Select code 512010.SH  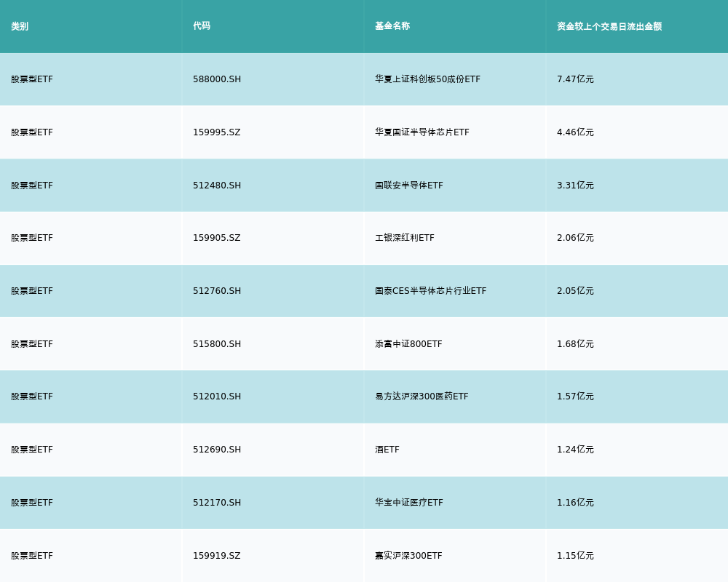tap(217, 396)
